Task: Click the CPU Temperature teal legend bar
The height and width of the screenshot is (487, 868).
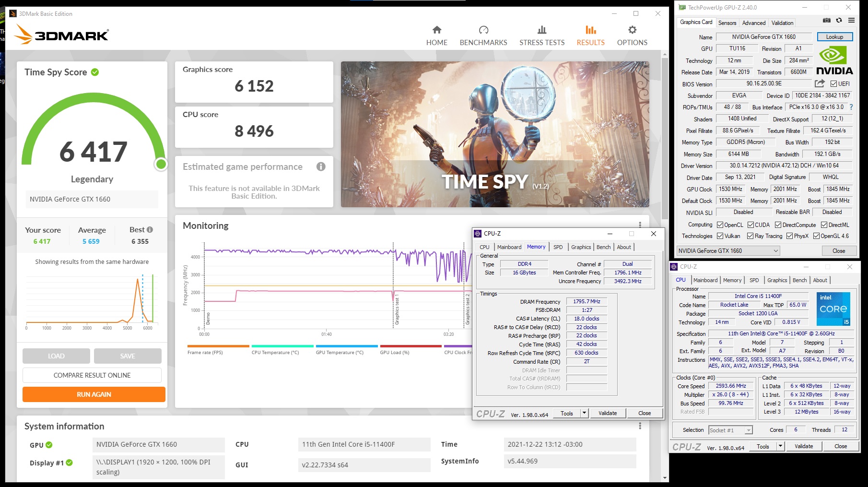Action: pos(282,346)
